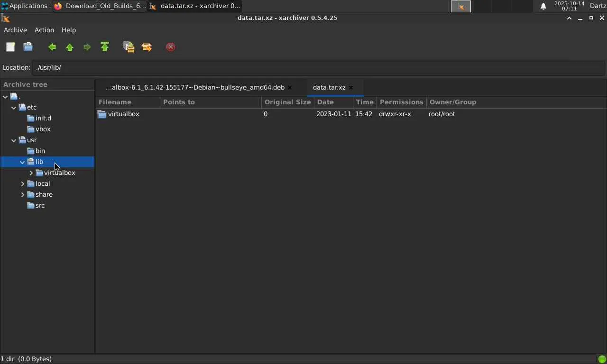
Task: Open the Help menu
Action: tap(69, 30)
